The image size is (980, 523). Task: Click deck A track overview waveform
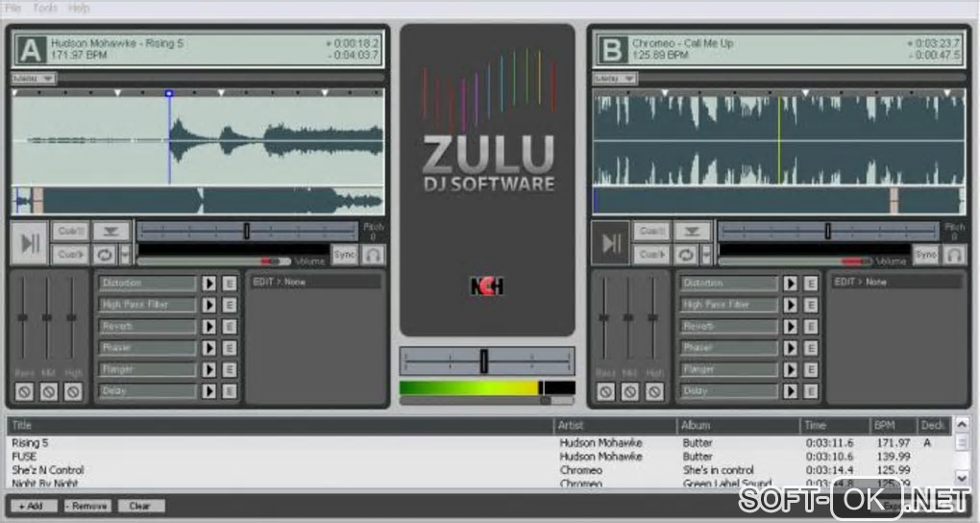(198, 201)
